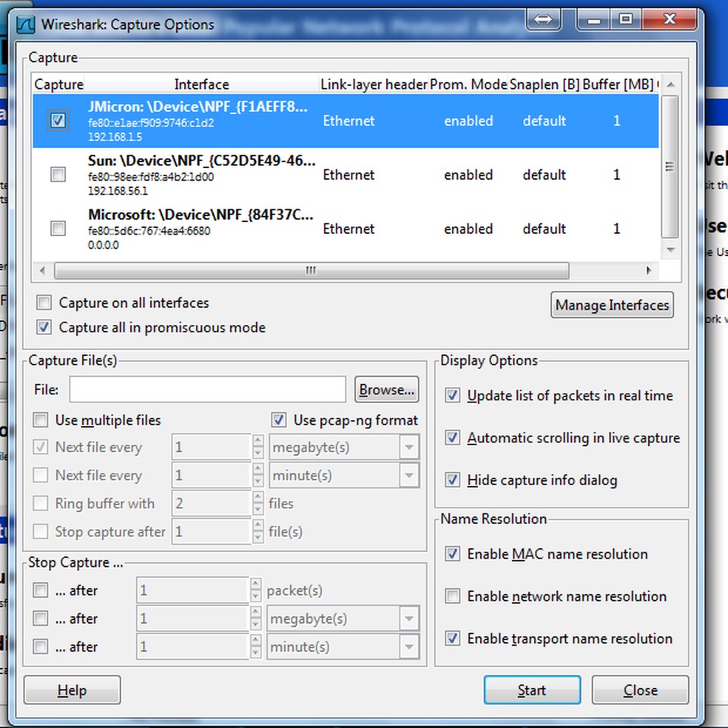Toggle Hide capture info dialog checkbox

point(453,479)
